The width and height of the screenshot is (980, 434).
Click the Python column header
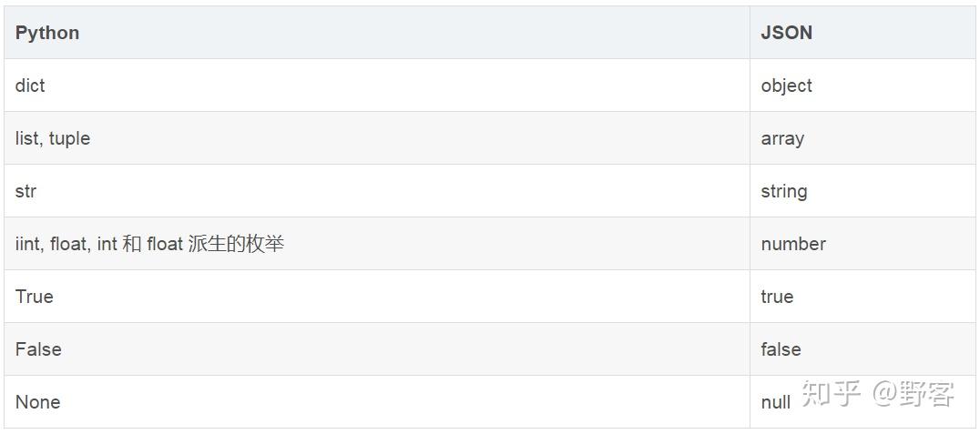point(47,33)
